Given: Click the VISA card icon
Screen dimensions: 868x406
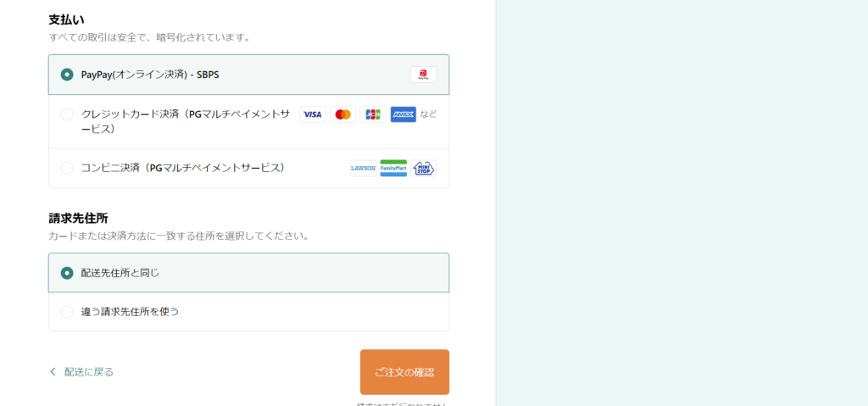Looking at the screenshot, I should (313, 114).
